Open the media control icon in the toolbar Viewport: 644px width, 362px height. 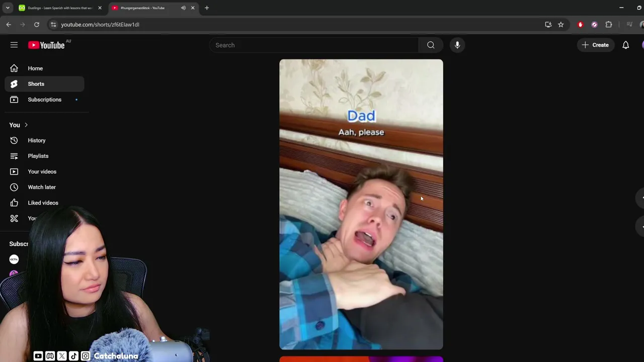pos(629,24)
